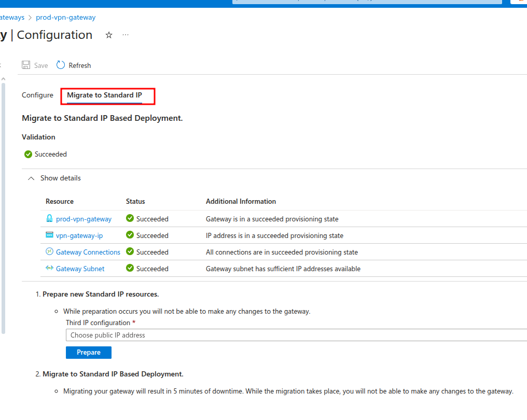The height and width of the screenshot is (420, 527).
Task: Click the Gateway Subnet icon
Action: pos(49,268)
